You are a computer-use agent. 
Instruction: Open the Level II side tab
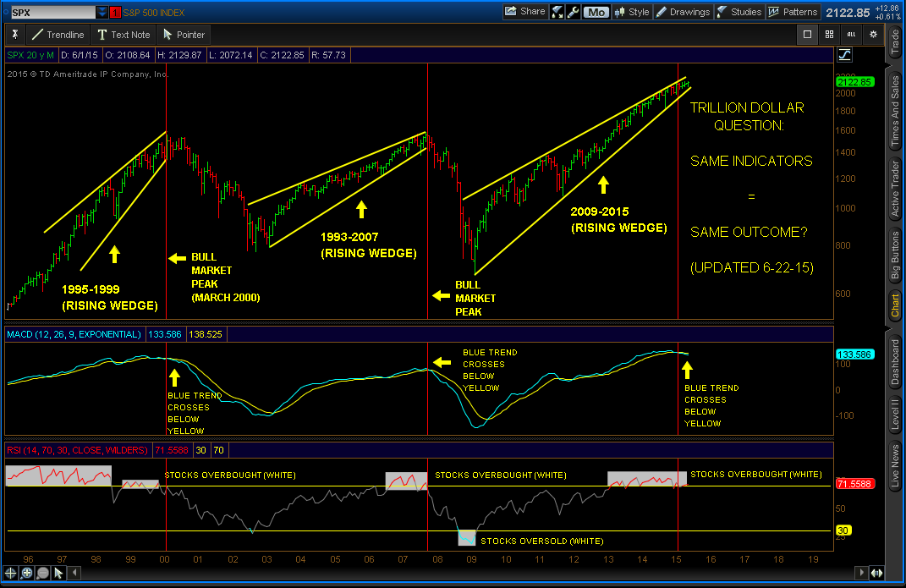pos(895,415)
